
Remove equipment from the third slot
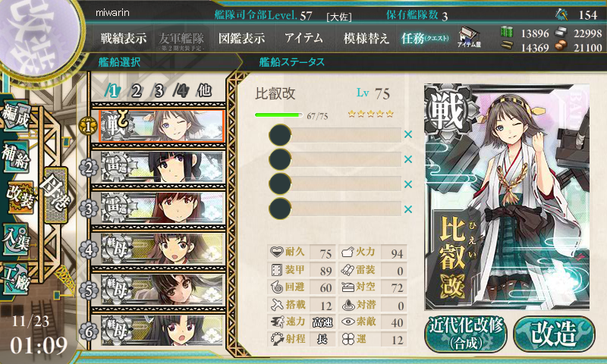(408, 184)
